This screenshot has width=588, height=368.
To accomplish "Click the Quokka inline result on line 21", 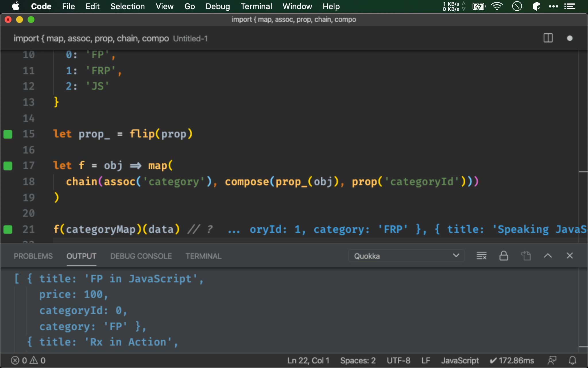I will tap(407, 229).
